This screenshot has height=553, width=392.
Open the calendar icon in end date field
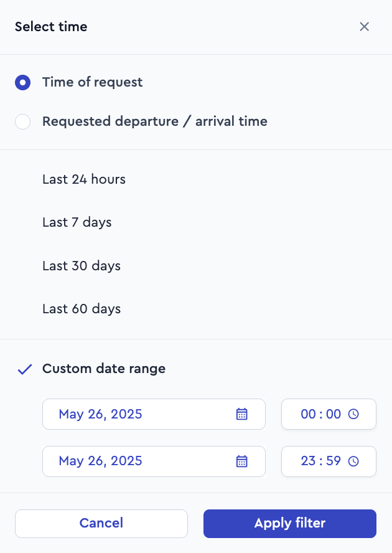tap(242, 461)
